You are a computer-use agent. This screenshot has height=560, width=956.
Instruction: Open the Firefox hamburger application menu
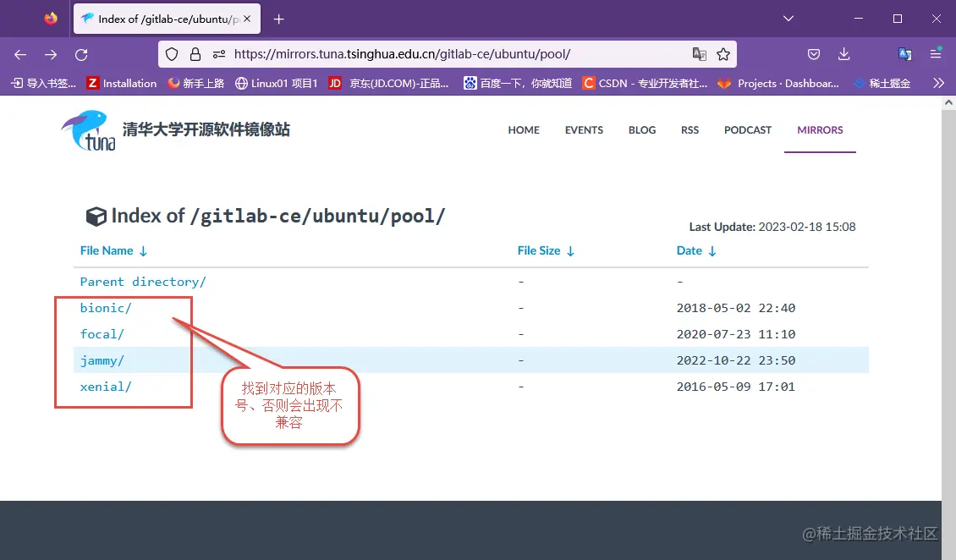click(x=935, y=53)
